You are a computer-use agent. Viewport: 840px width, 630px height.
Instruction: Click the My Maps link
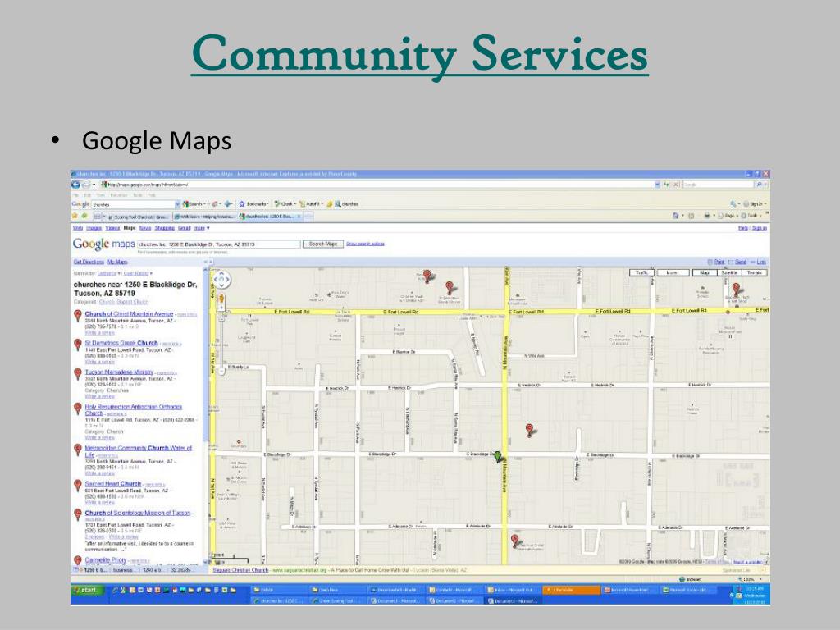pos(117,262)
